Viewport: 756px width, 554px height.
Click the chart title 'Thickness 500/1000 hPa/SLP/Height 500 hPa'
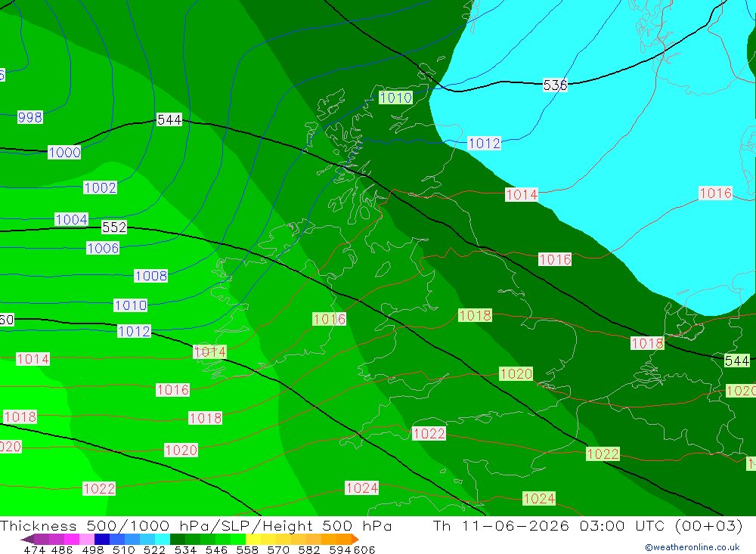tap(196, 525)
